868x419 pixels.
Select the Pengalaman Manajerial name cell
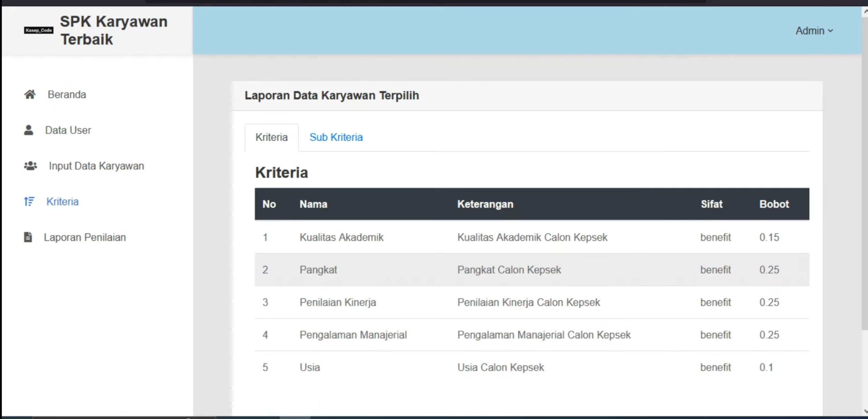[353, 335]
